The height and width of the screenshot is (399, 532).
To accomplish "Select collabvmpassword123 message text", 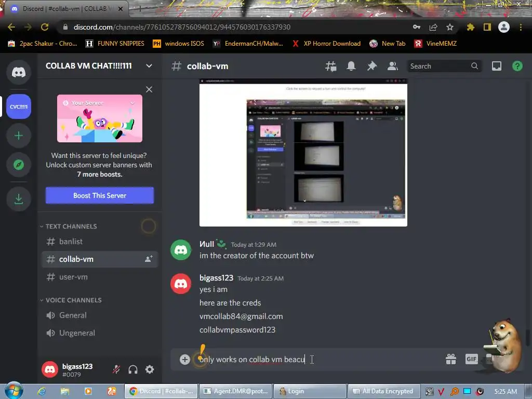I will (x=237, y=330).
